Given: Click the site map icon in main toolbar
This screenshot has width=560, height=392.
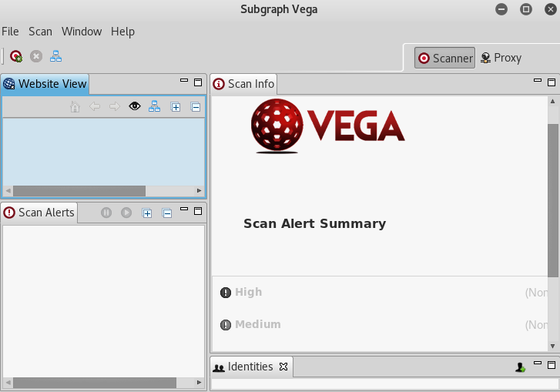Looking at the screenshot, I should coord(55,56).
